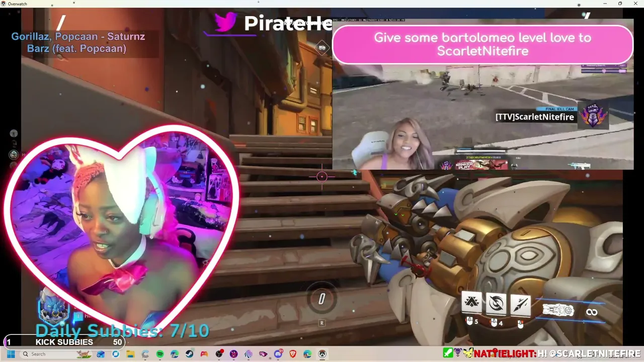Open Steam from the taskbar

click(189, 354)
